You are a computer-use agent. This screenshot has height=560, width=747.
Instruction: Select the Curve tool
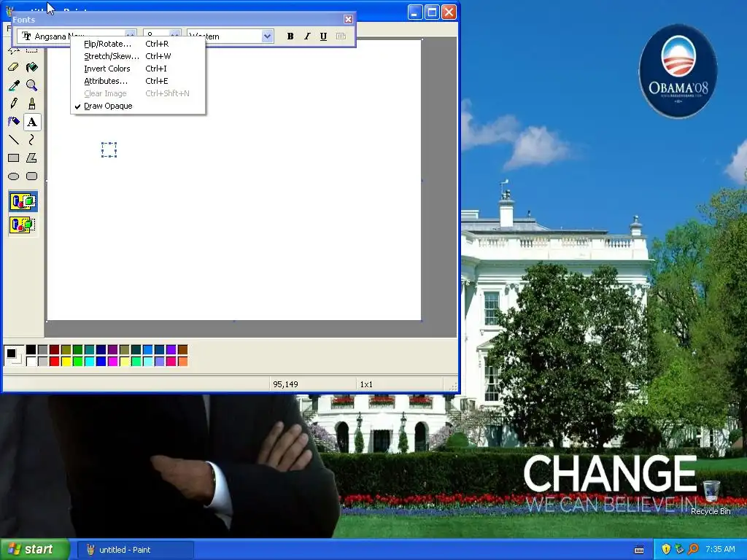coord(31,139)
